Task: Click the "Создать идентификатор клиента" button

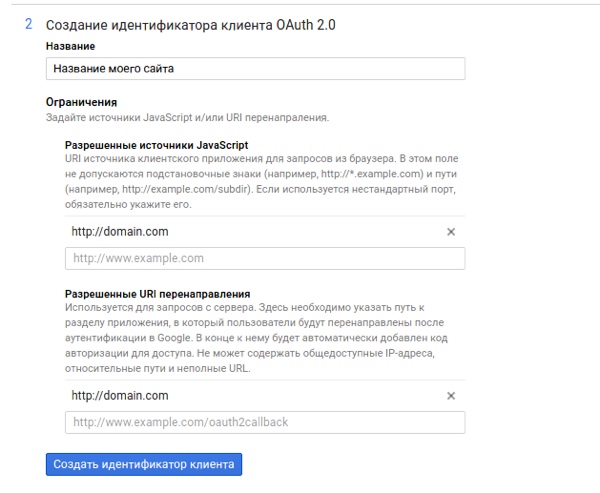Action: [x=144, y=464]
